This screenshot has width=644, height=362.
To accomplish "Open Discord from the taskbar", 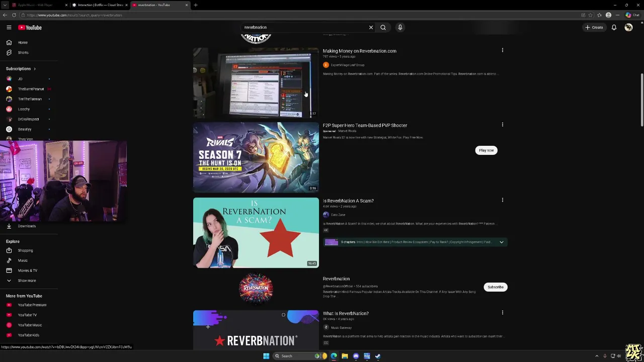I will pyautogui.click(x=356, y=356).
